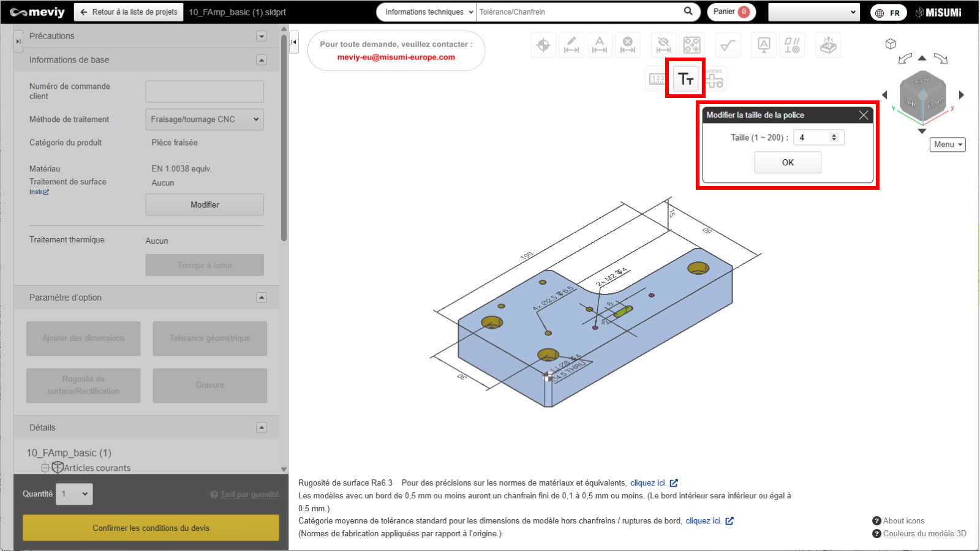Screen dimensions: 980x551
Task: Open the view Menu dropdown
Action: point(948,144)
